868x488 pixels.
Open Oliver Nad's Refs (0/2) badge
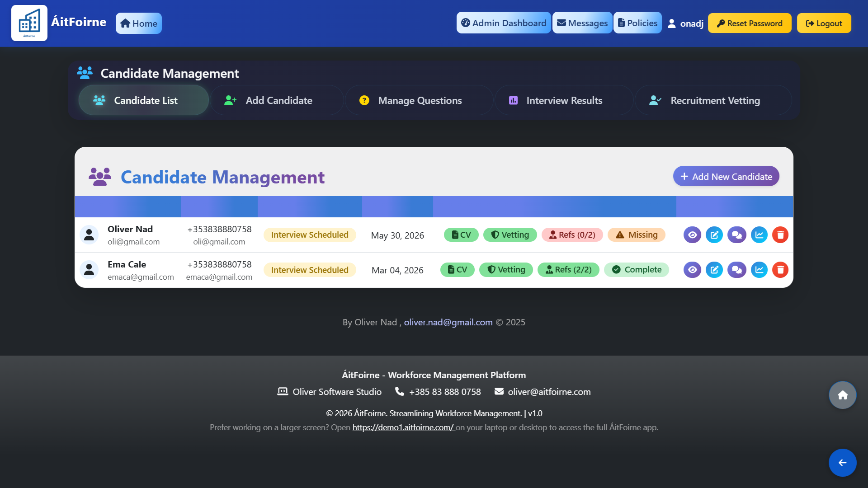point(572,235)
